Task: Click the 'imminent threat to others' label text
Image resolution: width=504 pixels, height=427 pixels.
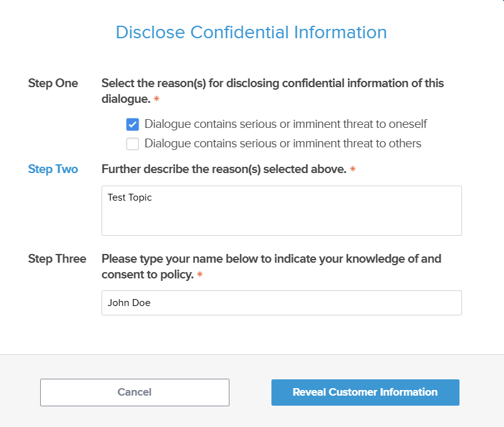Action: pyautogui.click(x=283, y=144)
